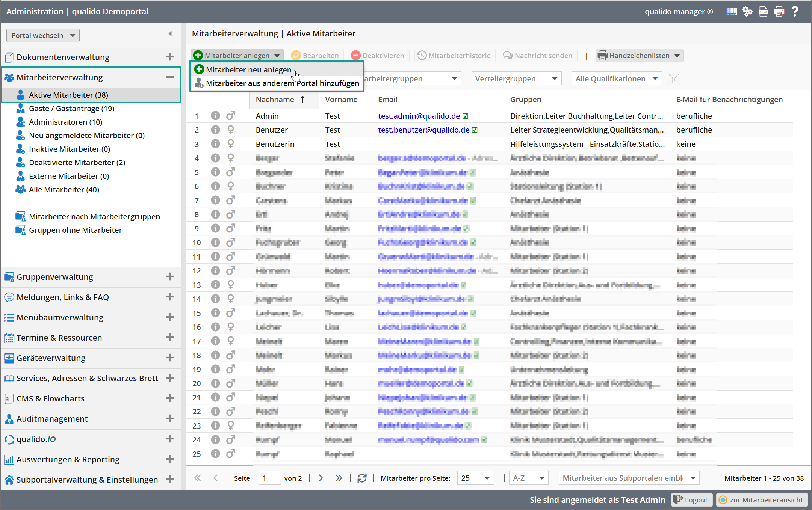The height and width of the screenshot is (510, 812).
Task: Expand Auditmanagement section
Action: tap(170, 418)
